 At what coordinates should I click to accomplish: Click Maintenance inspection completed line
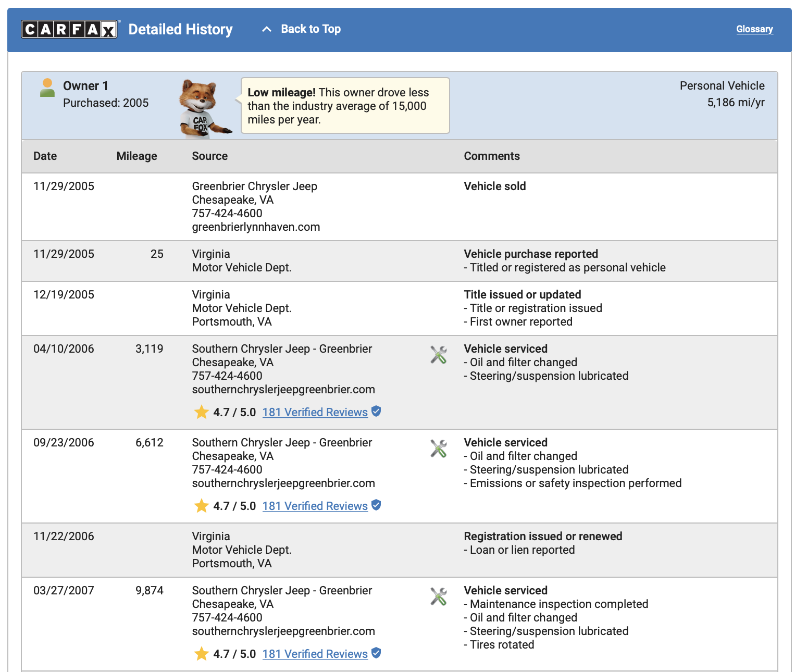coord(556,604)
